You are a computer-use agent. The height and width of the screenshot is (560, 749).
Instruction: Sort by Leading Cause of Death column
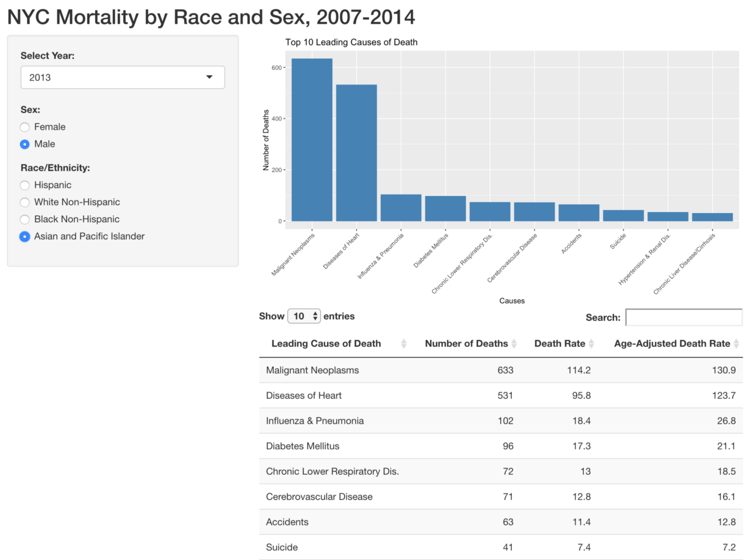tap(326, 343)
